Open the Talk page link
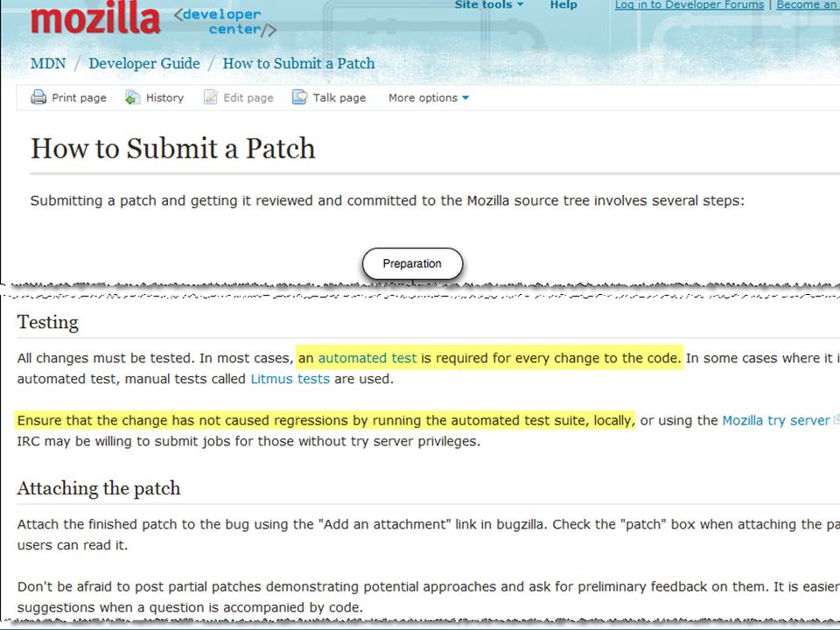840x630 pixels. pos(339,98)
